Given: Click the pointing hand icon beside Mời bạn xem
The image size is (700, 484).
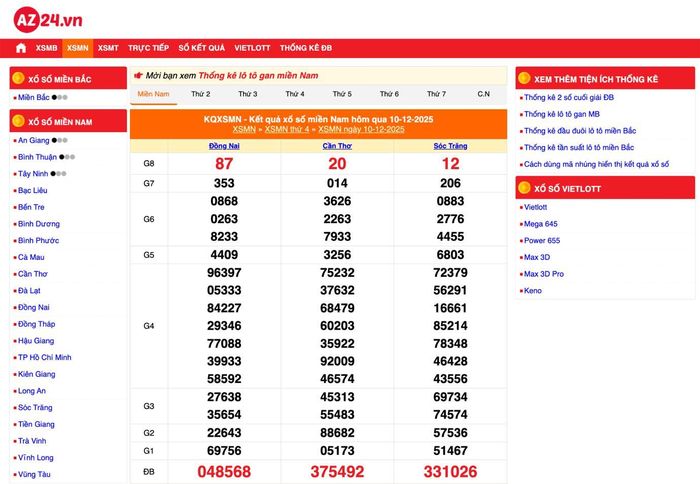Looking at the screenshot, I should (x=138, y=75).
